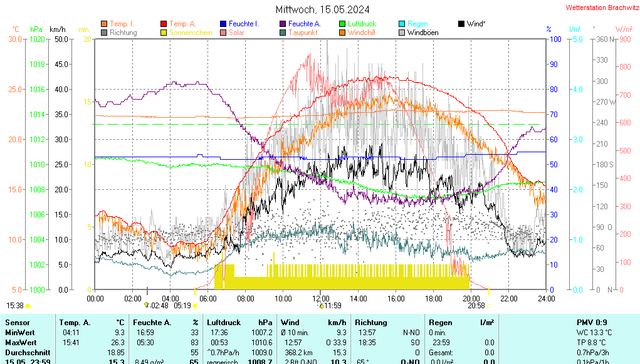Select the Richtung column header in table
The height and width of the screenshot is (364, 640).
(371, 322)
